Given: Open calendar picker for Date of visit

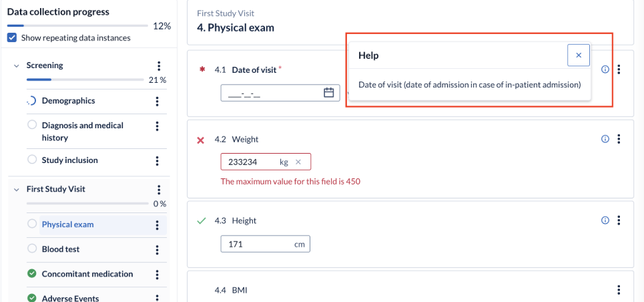Looking at the screenshot, I should [328, 93].
